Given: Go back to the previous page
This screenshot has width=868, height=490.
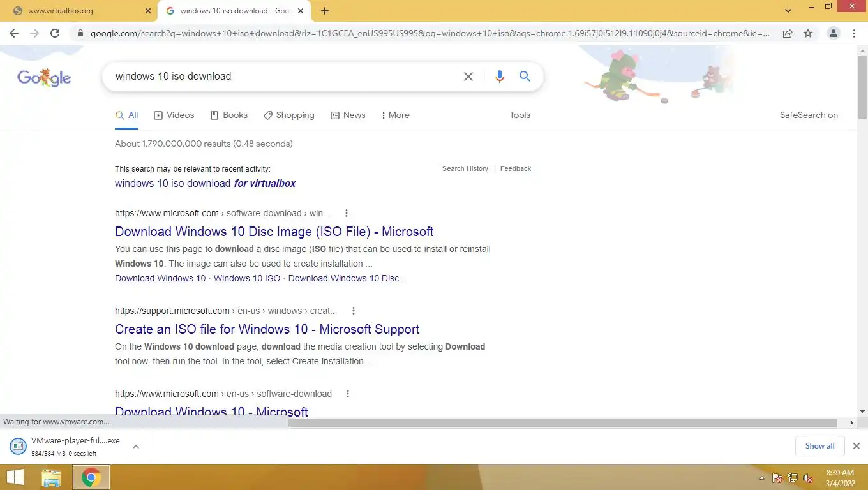Looking at the screenshot, I should click(14, 33).
